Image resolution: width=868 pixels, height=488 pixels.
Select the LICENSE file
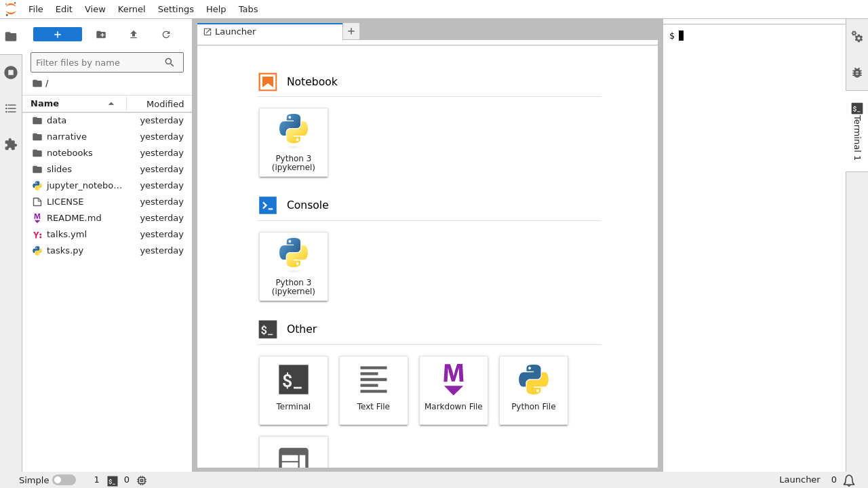point(107,201)
